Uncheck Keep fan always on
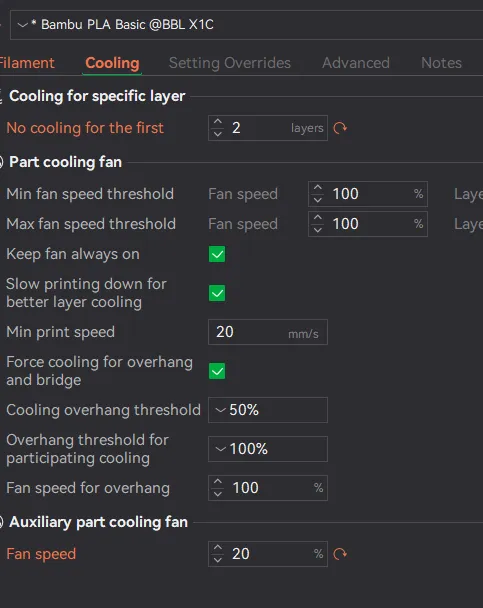 (x=217, y=254)
